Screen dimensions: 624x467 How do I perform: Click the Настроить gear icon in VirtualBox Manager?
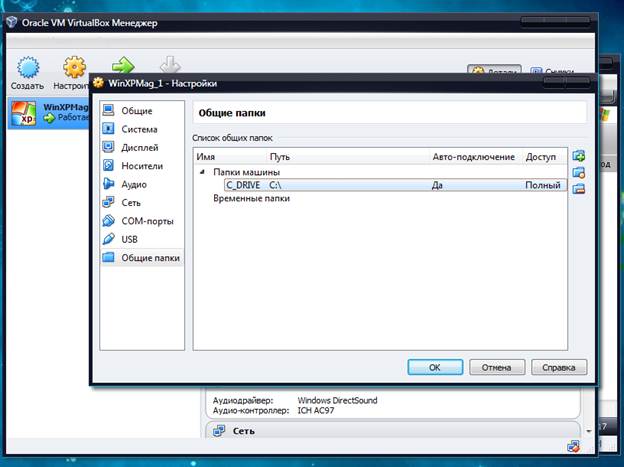click(74, 67)
